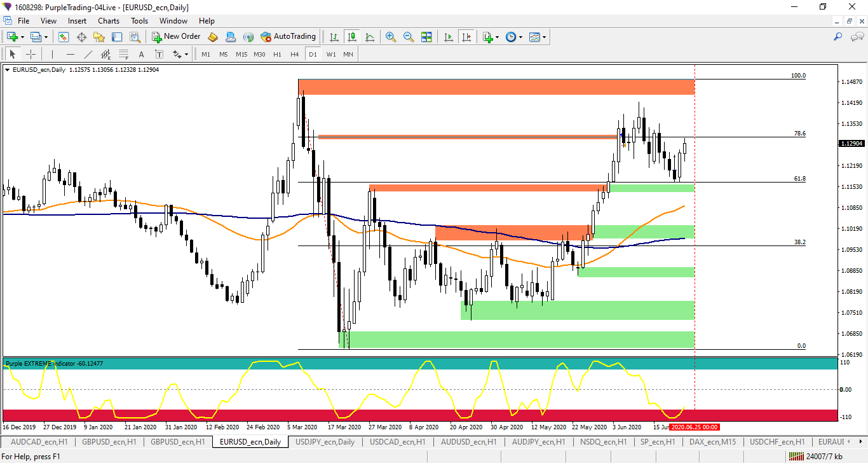Click the 2020.06.25 00:00 date marker
The width and height of the screenshot is (868, 463).
coord(695,427)
